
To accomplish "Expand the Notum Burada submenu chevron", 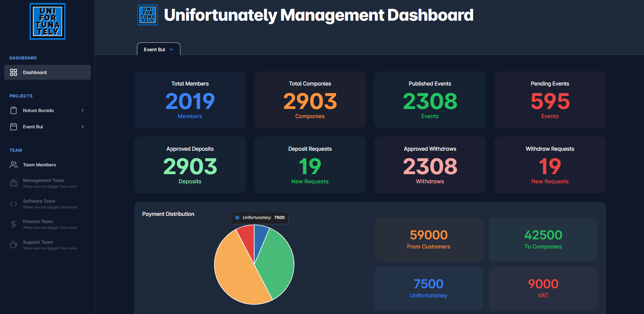I will [83, 110].
